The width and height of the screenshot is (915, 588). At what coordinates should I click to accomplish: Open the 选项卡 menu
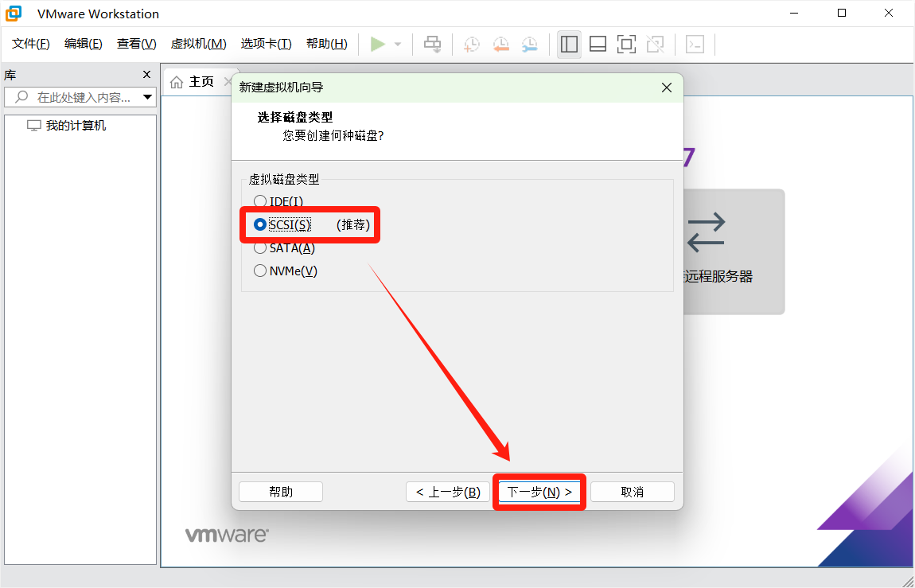coord(266,44)
